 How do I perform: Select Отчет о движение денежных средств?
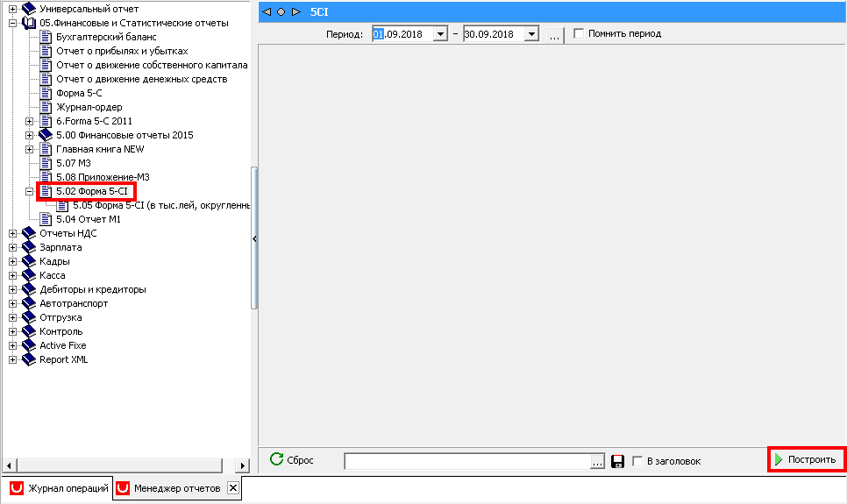(141, 79)
